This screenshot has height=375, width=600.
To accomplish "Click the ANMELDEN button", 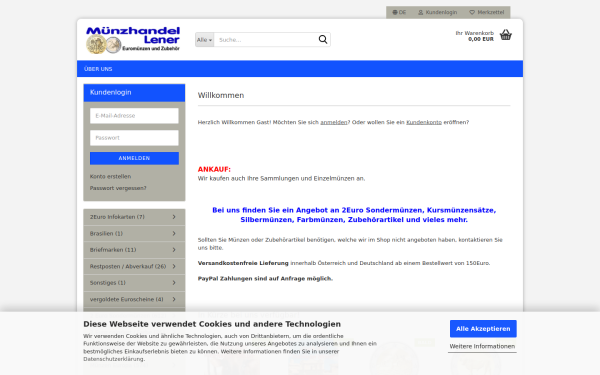I will (x=134, y=158).
